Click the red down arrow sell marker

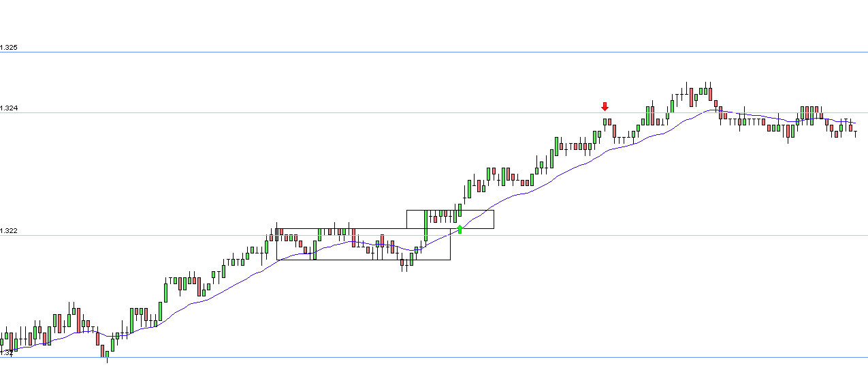coord(605,106)
